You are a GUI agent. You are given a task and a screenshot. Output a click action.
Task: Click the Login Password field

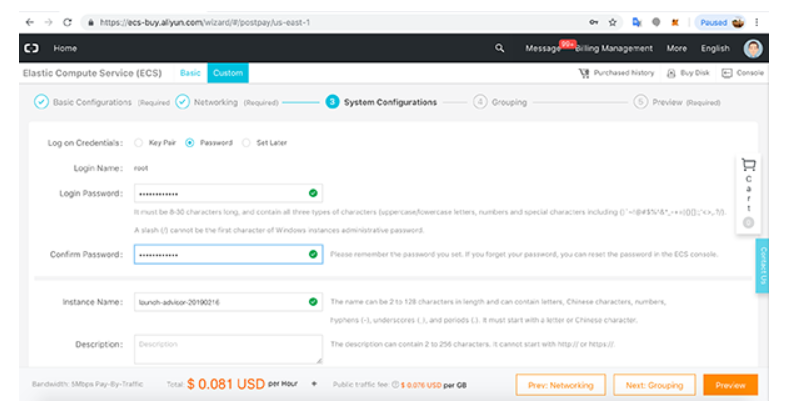click(x=228, y=193)
